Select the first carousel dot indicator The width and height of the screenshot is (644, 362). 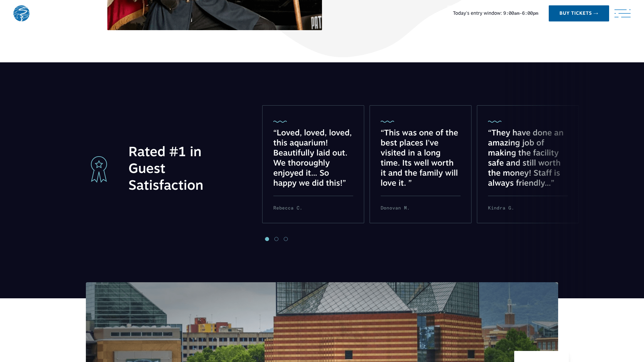pos(267,239)
